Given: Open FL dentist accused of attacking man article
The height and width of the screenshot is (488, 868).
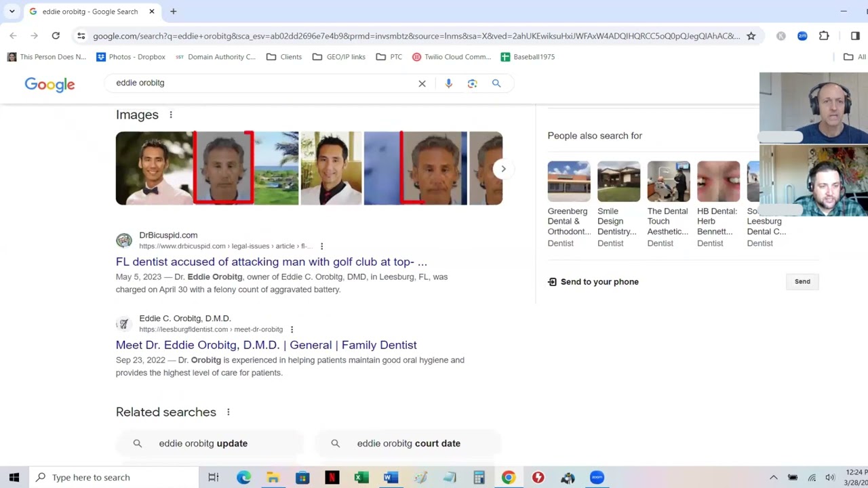Looking at the screenshot, I should (x=271, y=262).
